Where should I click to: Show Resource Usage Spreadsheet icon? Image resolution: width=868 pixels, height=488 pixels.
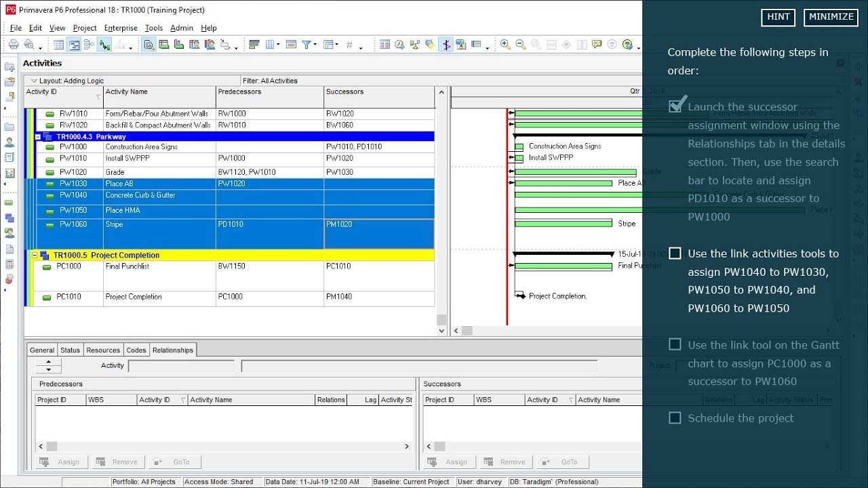(x=195, y=45)
